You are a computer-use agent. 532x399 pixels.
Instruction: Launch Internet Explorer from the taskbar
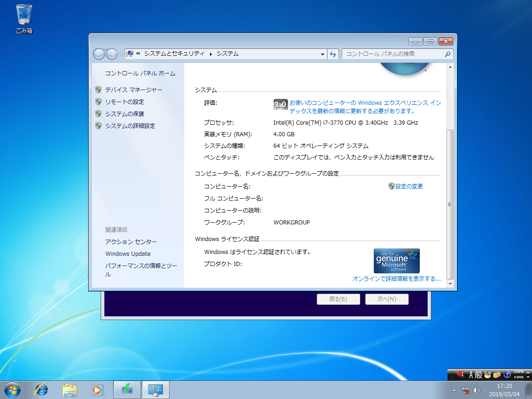(x=41, y=389)
